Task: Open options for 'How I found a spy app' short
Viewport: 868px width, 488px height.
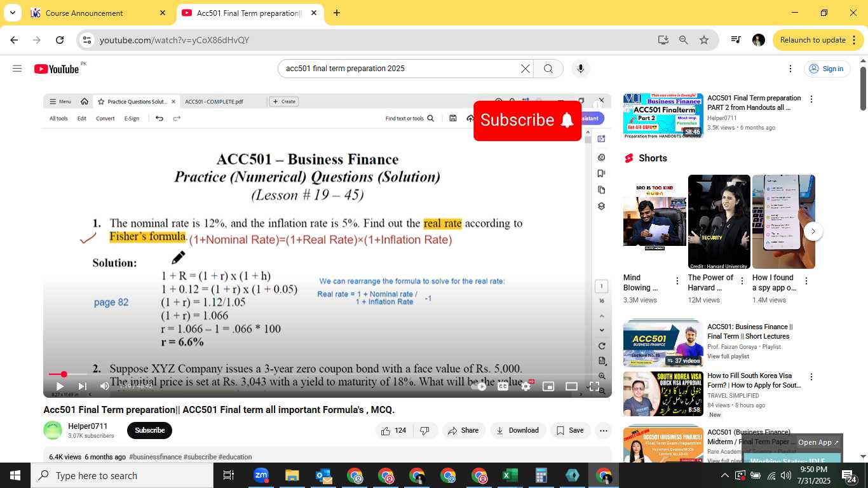Action: point(806,281)
